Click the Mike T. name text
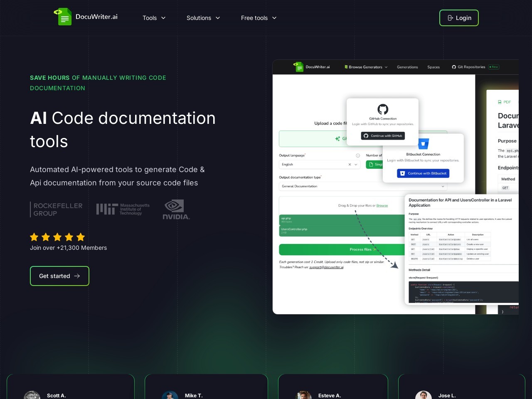This screenshot has width=532, height=399. click(x=194, y=396)
